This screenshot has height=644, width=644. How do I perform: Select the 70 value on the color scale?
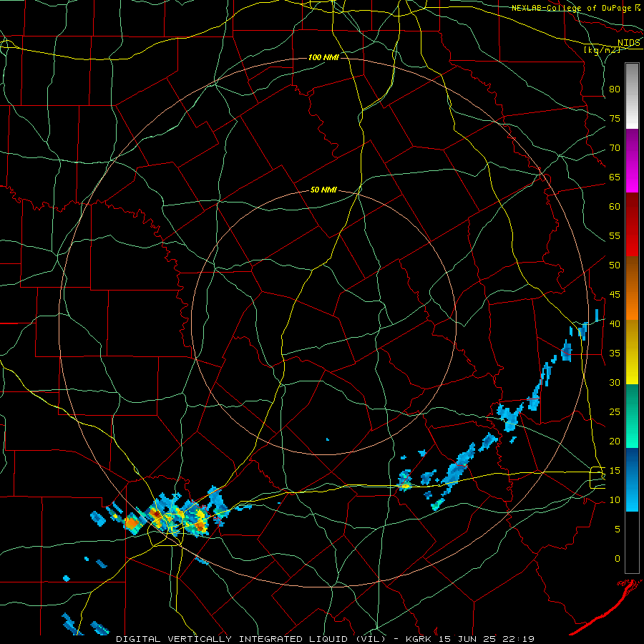pyautogui.click(x=615, y=148)
